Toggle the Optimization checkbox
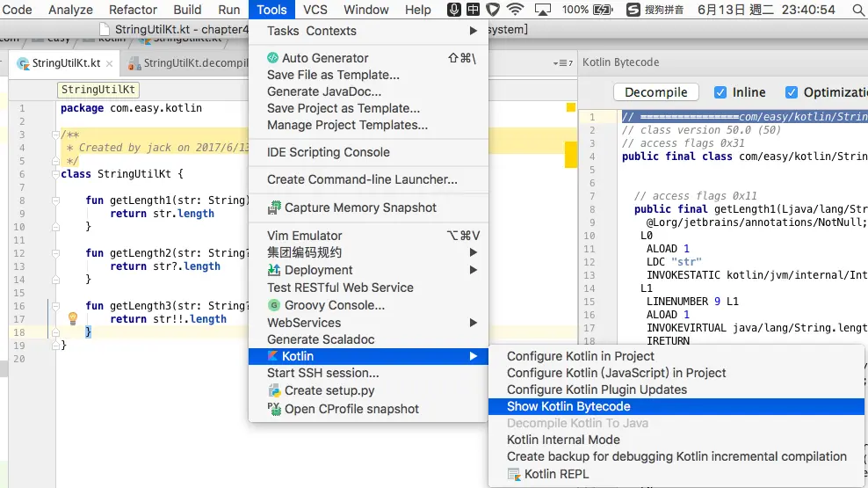This screenshot has height=488, width=868. click(x=791, y=92)
